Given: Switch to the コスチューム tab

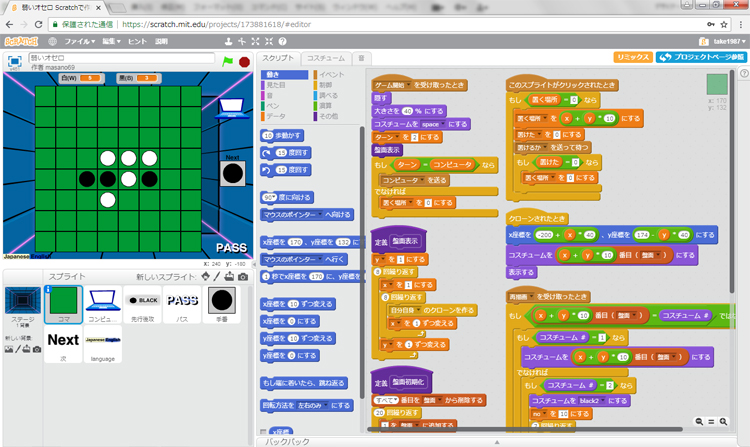Looking at the screenshot, I should coord(325,58).
